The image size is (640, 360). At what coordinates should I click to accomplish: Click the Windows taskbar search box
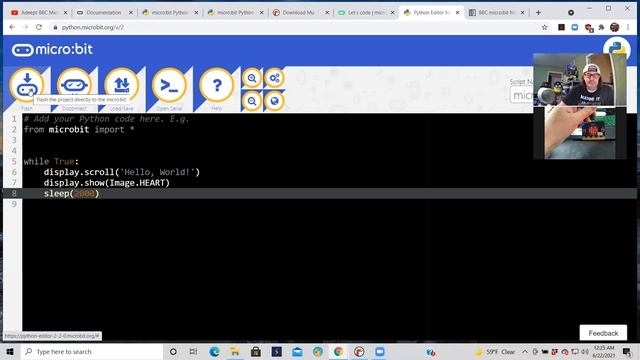pyautogui.click(x=92, y=351)
